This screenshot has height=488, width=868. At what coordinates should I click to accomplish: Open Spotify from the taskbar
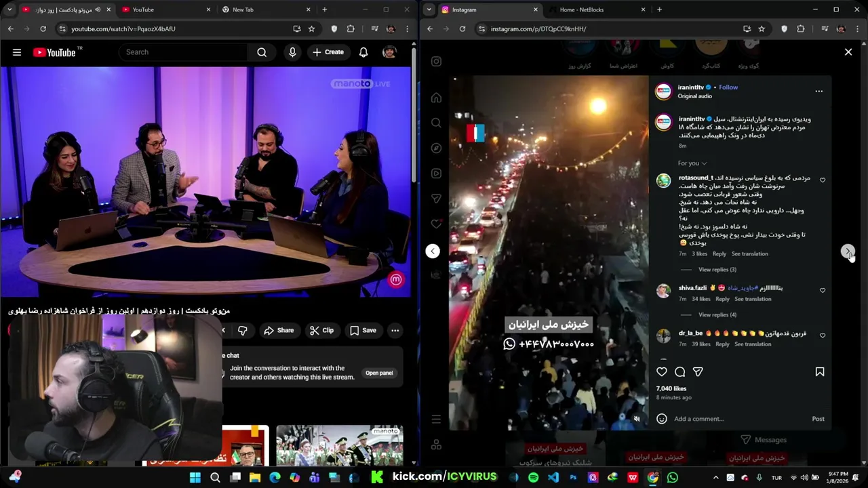[533, 477]
